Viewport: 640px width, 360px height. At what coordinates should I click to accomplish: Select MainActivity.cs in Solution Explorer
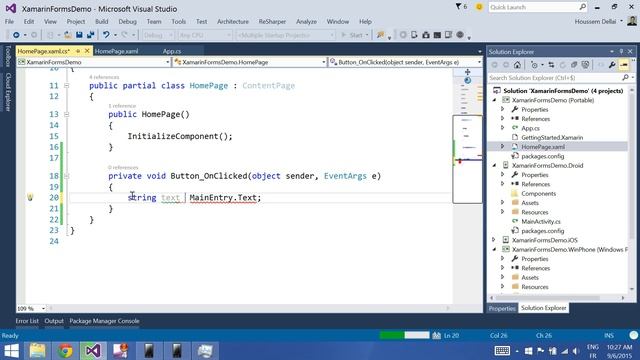tap(541, 221)
